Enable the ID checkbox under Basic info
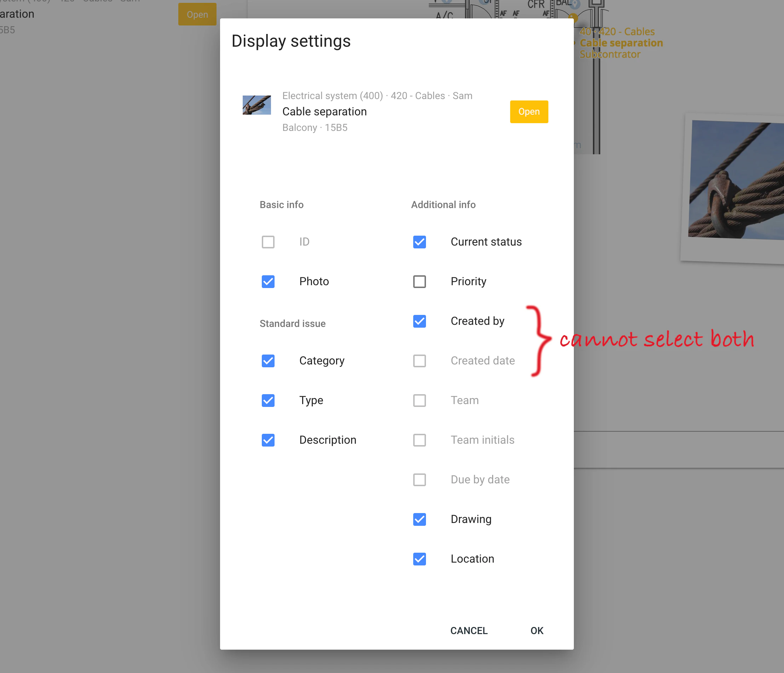 pyautogui.click(x=268, y=242)
